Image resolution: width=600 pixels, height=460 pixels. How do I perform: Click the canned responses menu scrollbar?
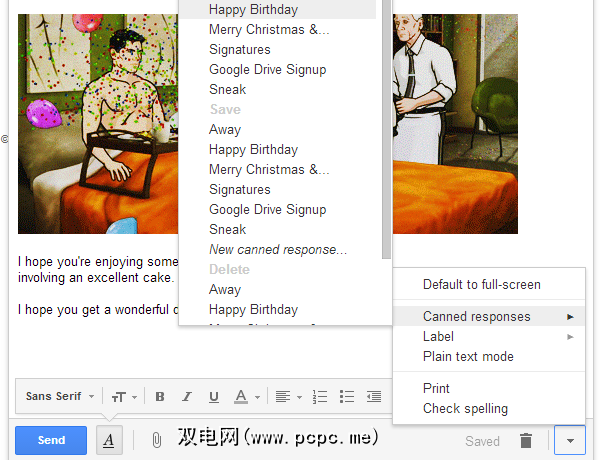coord(386,129)
